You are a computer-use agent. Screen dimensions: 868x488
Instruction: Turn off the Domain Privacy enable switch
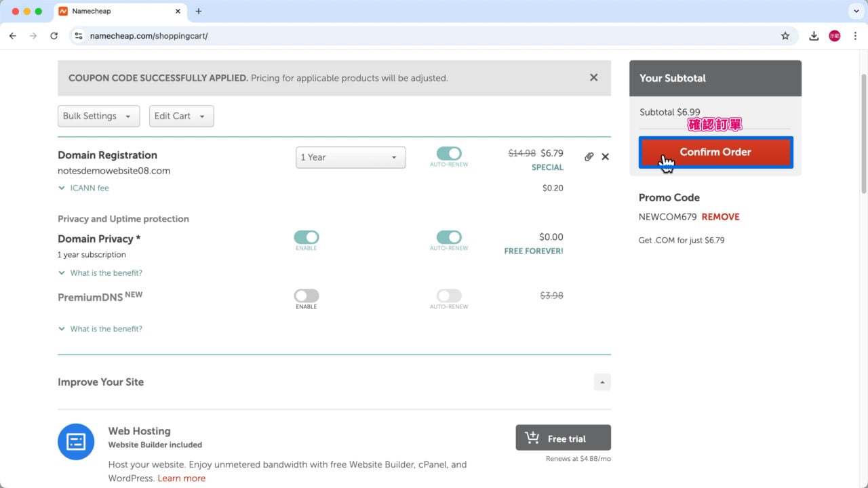[x=307, y=237]
